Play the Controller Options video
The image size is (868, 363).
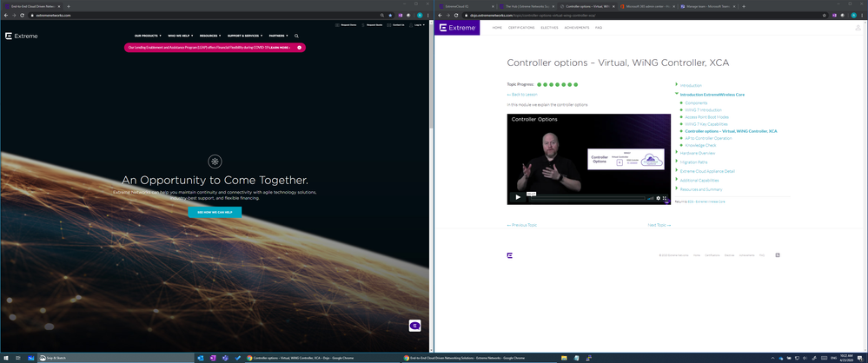[518, 197]
